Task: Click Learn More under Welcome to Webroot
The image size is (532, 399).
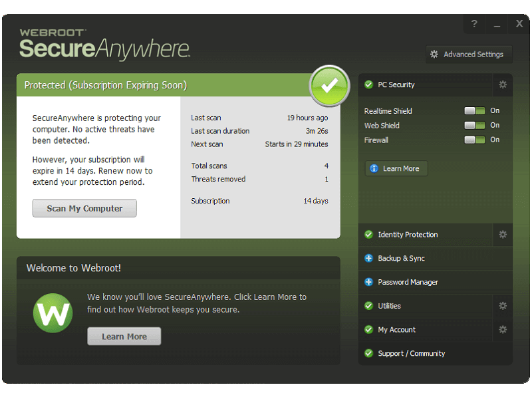Action: [124, 336]
